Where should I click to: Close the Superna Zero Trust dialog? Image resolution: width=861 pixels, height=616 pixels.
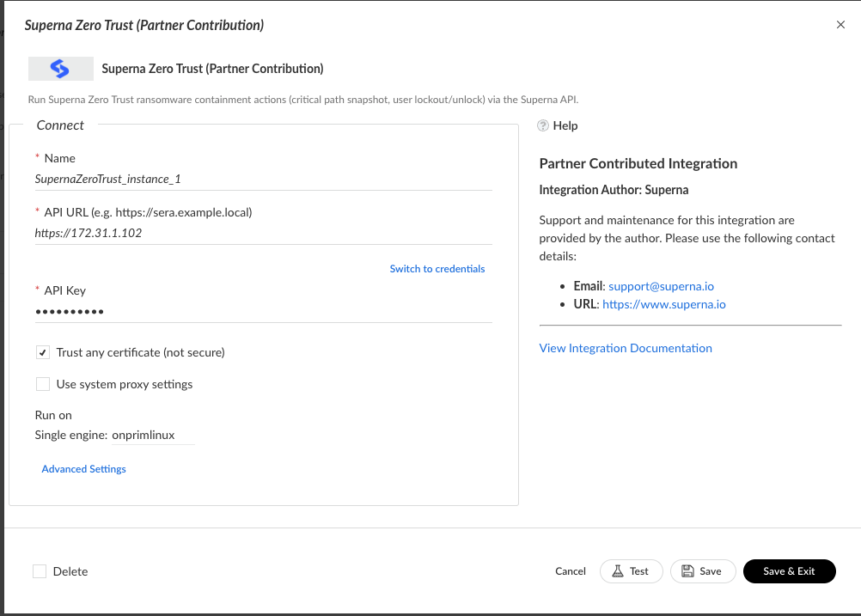tap(840, 25)
